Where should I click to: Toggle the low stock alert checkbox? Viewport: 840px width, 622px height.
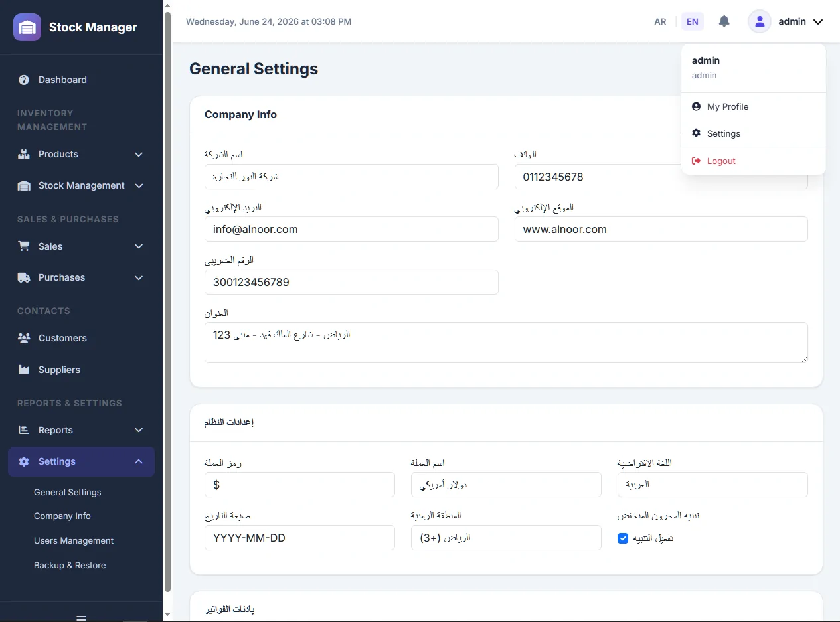(x=623, y=538)
